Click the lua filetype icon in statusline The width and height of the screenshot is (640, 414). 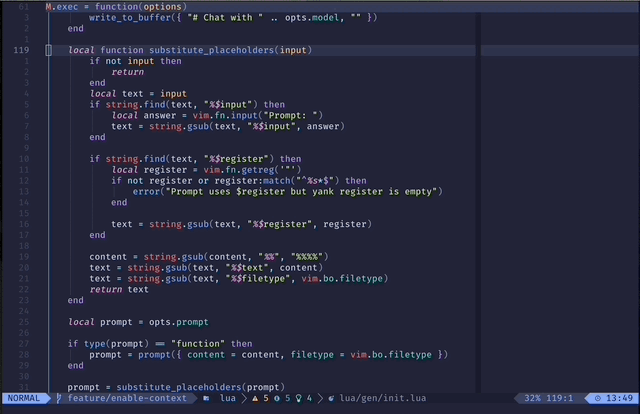(206, 398)
